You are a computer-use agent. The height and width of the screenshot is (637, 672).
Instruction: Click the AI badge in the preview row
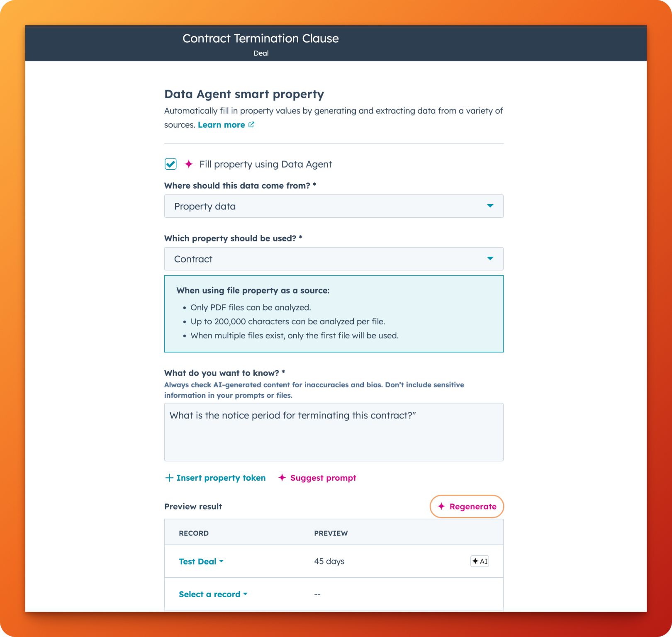(480, 561)
